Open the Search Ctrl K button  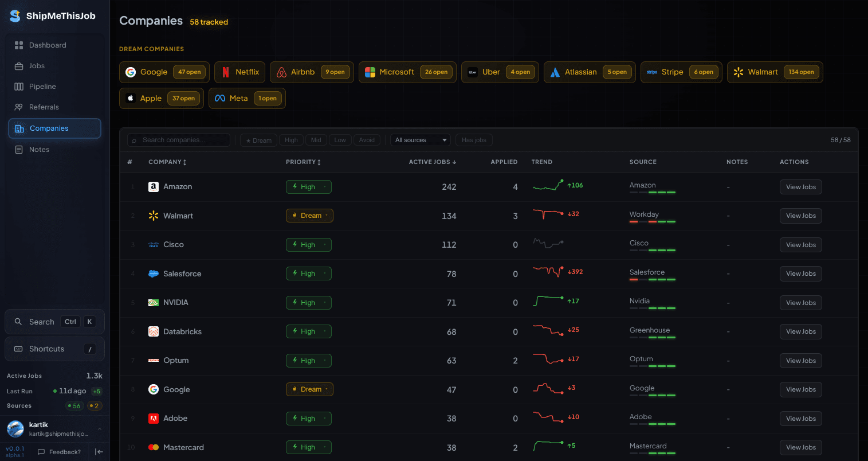tap(54, 322)
